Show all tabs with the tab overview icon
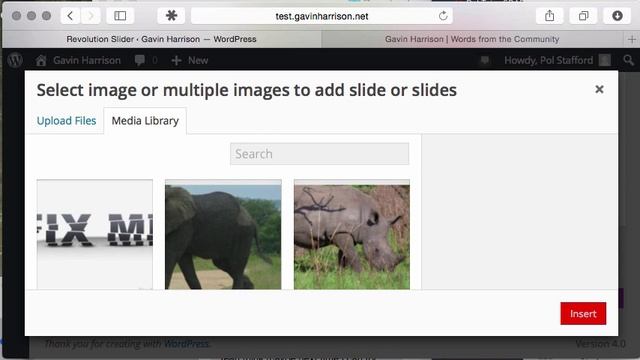Viewport: 640px width, 360px height. coord(583,16)
